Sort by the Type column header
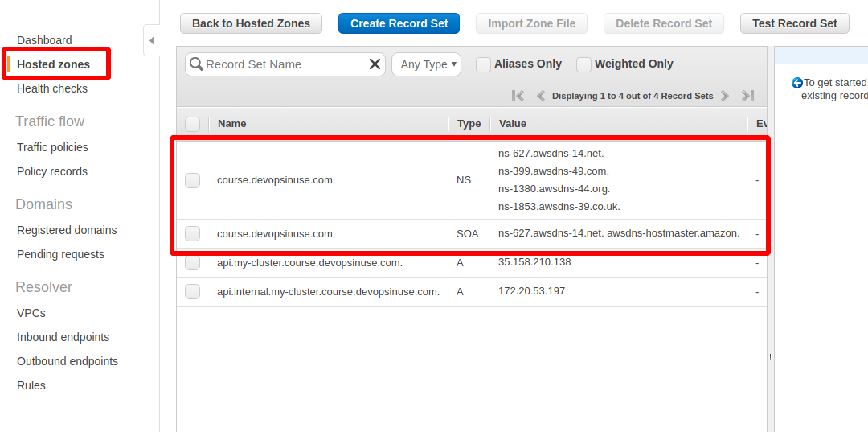The image size is (868, 432). click(x=469, y=124)
